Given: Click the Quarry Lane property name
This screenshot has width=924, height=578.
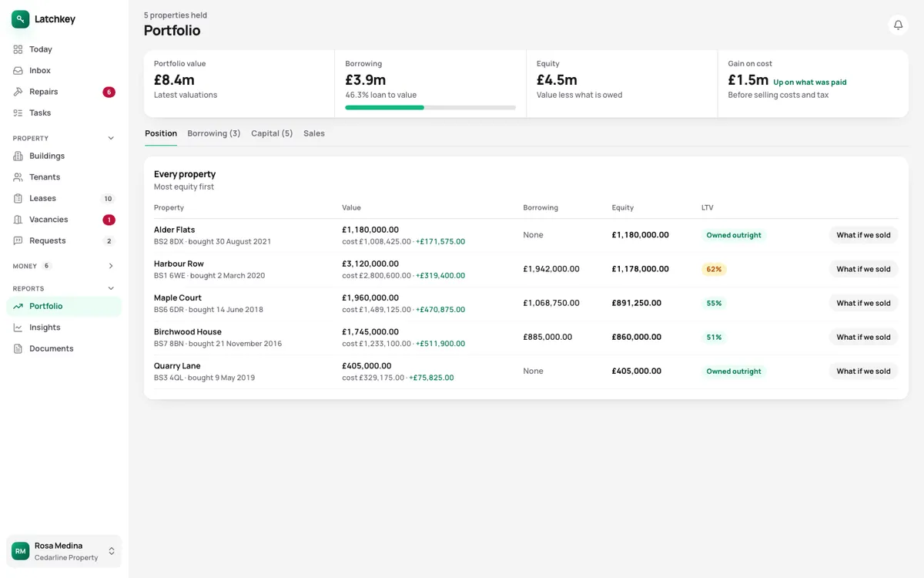Looking at the screenshot, I should (177, 365).
